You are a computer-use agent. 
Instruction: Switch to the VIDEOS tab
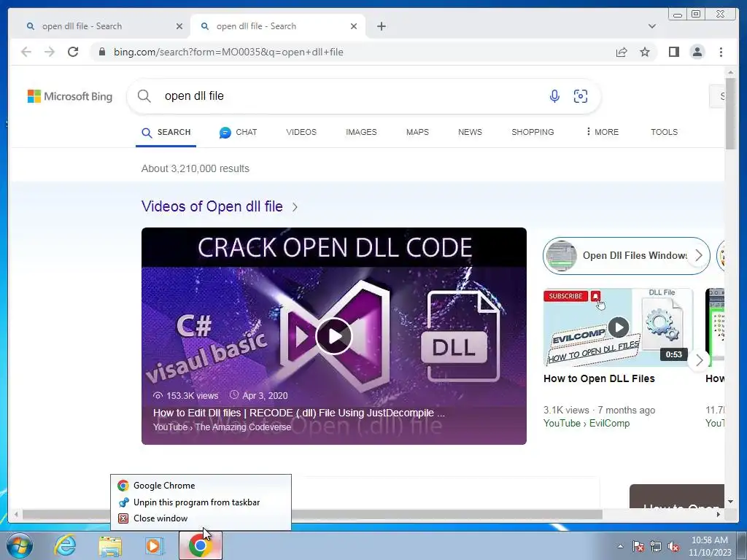click(301, 133)
